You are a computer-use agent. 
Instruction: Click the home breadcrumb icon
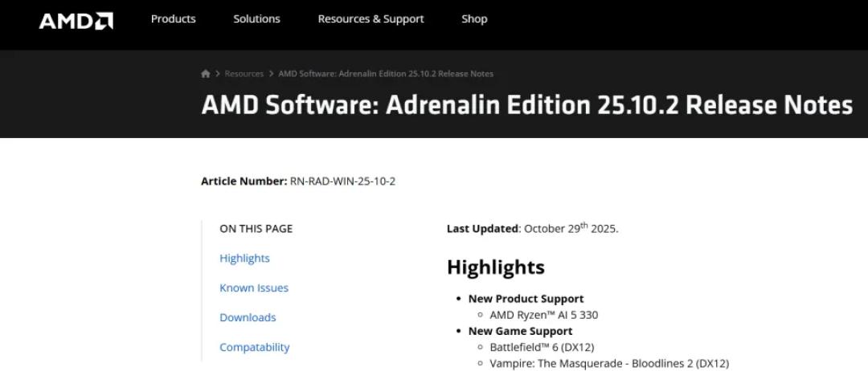(206, 74)
